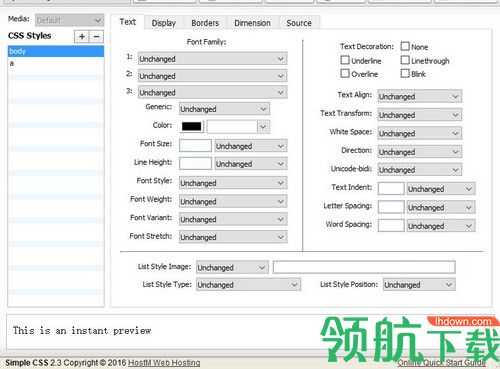Open the List Style Position dropdown
The height and width of the screenshot is (369, 500).
click(x=419, y=285)
